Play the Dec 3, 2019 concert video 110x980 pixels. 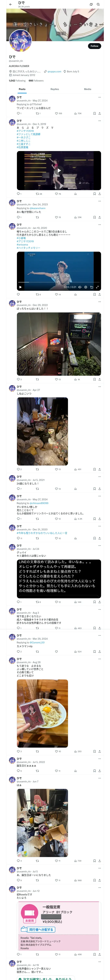coord(59,170)
